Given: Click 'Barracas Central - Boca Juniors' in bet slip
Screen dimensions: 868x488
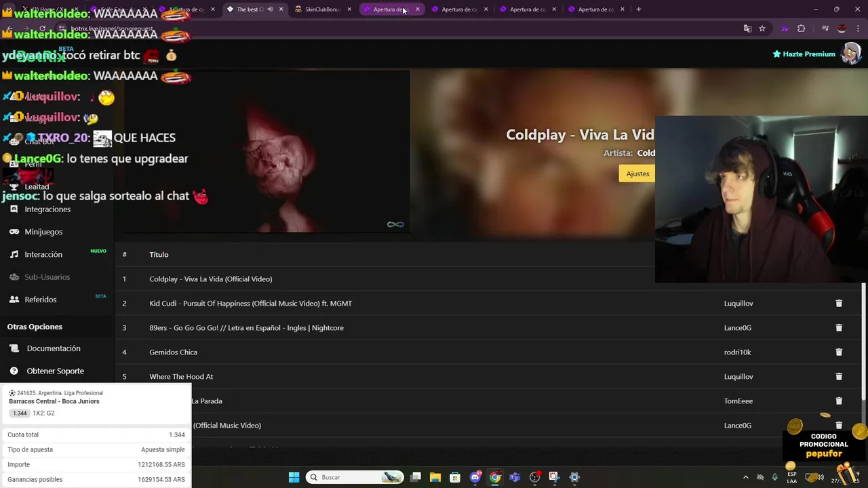Looking at the screenshot, I should pyautogui.click(x=54, y=401).
